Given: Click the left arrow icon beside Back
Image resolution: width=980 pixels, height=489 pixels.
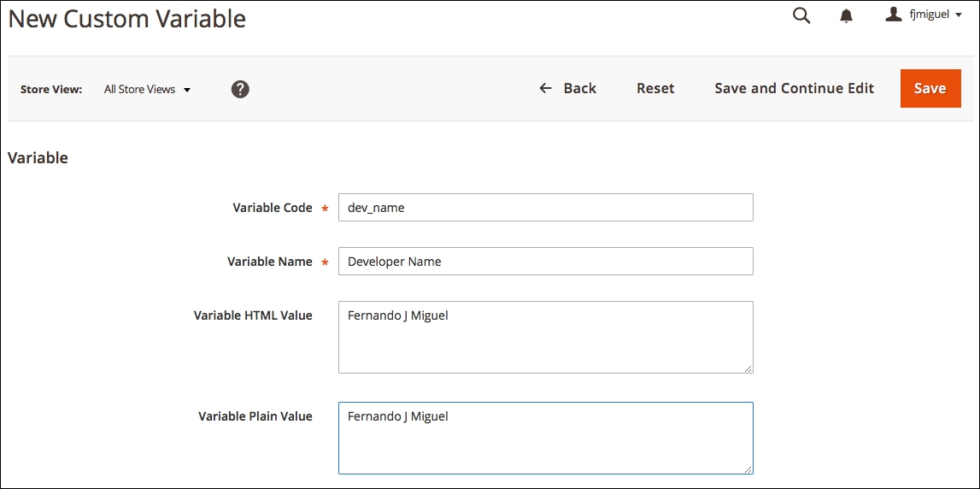Looking at the screenshot, I should pyautogui.click(x=546, y=88).
